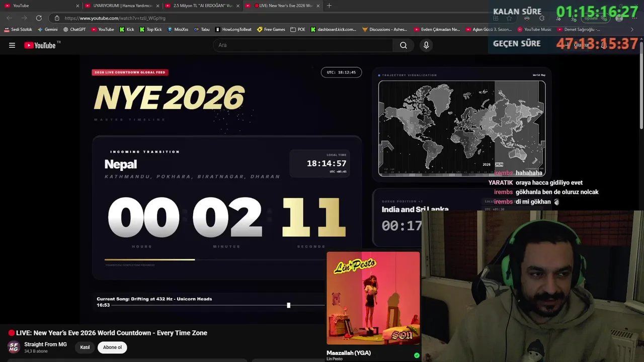Open the Evden Çıkmadan Ne... bookmark
Viewport: 644px width, 362px height.
[x=437, y=30]
